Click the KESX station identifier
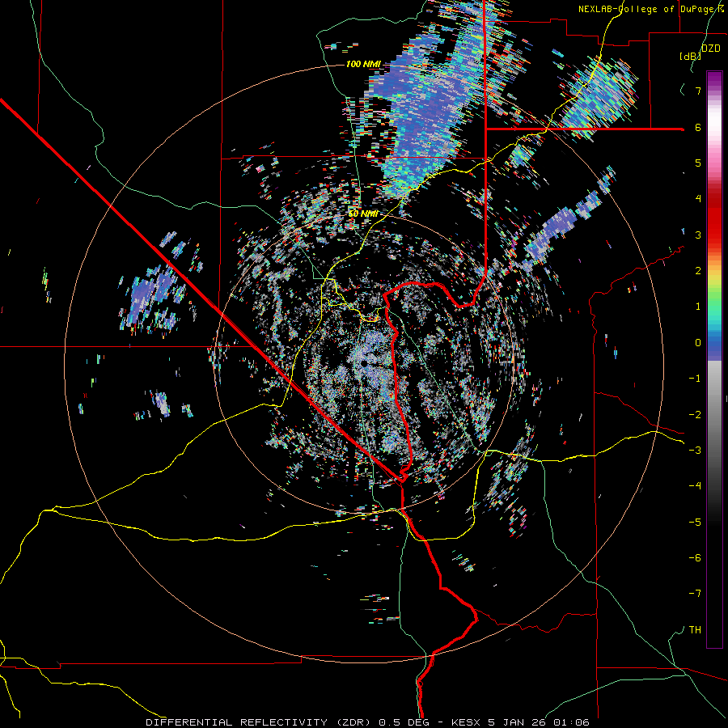This screenshot has width=728, height=728. [x=467, y=722]
